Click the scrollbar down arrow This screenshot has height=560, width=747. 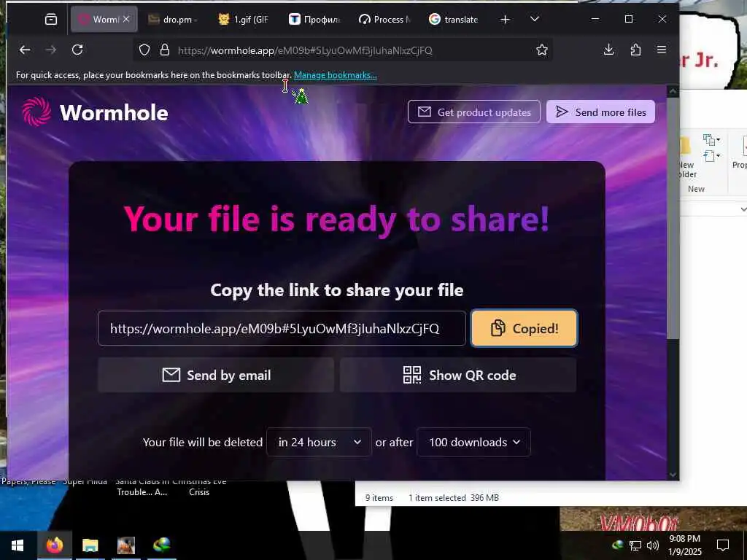pyautogui.click(x=673, y=474)
